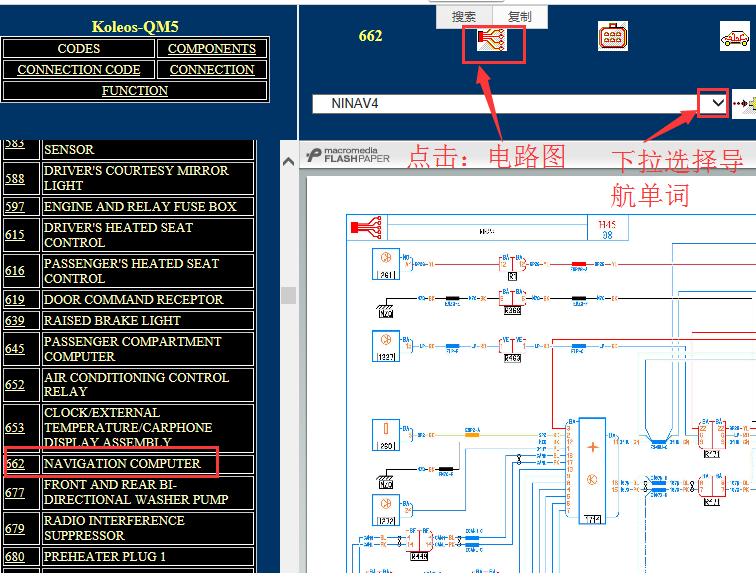Click component 261 symbol in diagram
The image size is (756, 573).
tap(386, 264)
